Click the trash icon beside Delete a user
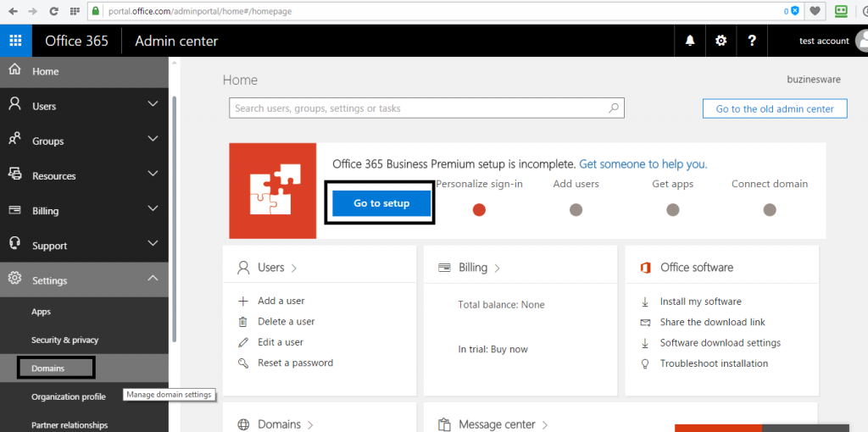 [x=242, y=322]
